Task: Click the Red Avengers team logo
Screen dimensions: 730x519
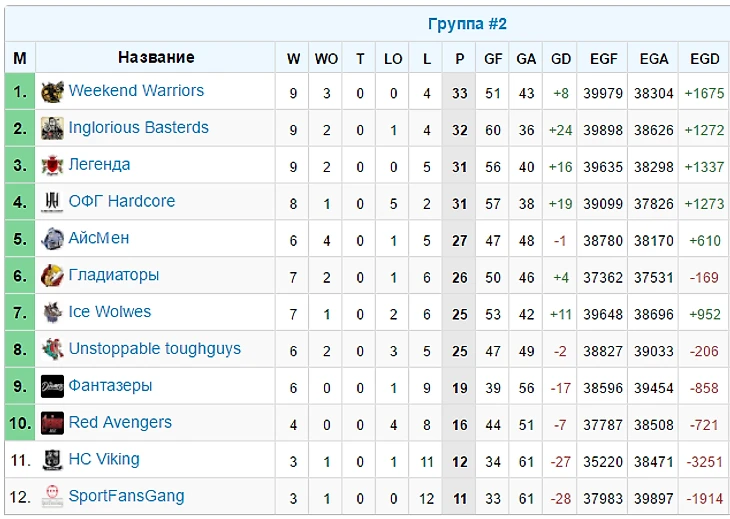Action: (52, 423)
